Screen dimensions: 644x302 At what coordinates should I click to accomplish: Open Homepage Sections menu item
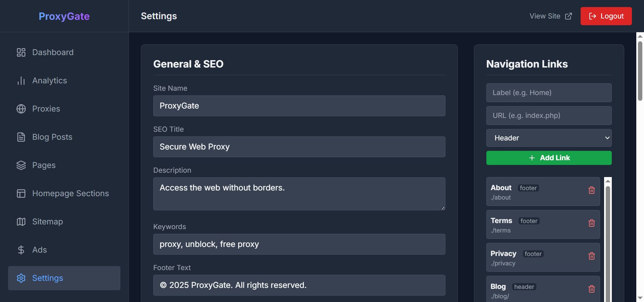pyautogui.click(x=70, y=193)
